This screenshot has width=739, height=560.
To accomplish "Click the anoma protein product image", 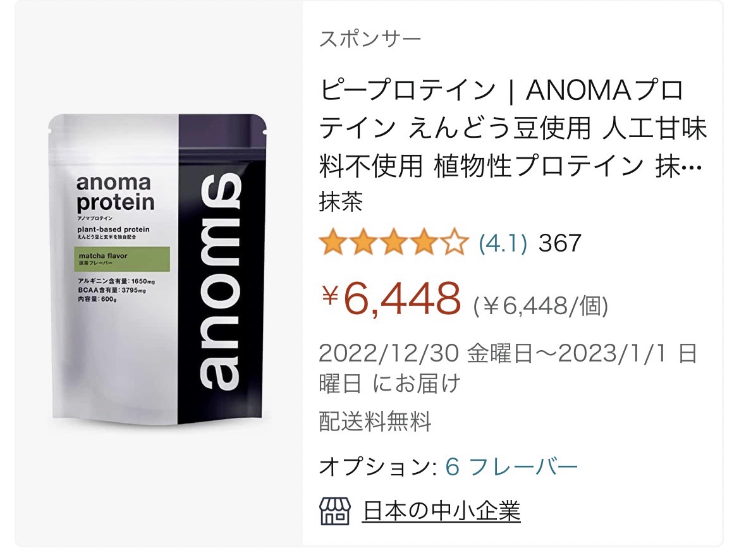I will coord(158,270).
